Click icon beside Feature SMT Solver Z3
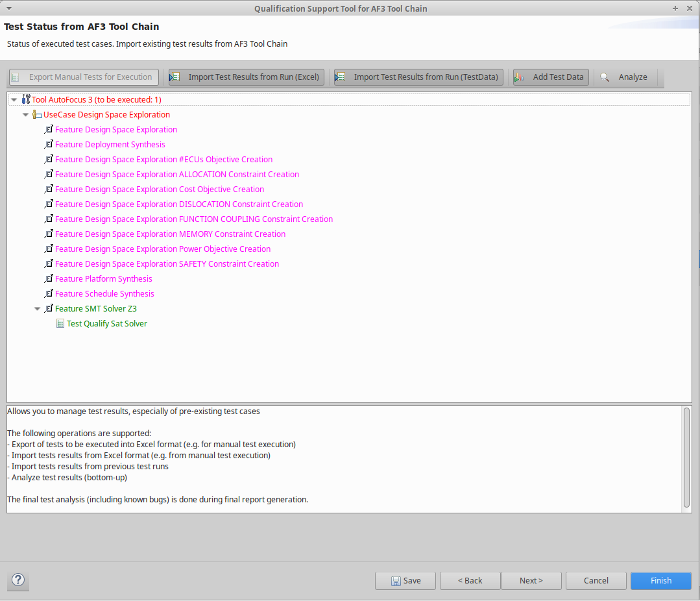Image resolution: width=700 pixels, height=601 pixels. [x=49, y=308]
